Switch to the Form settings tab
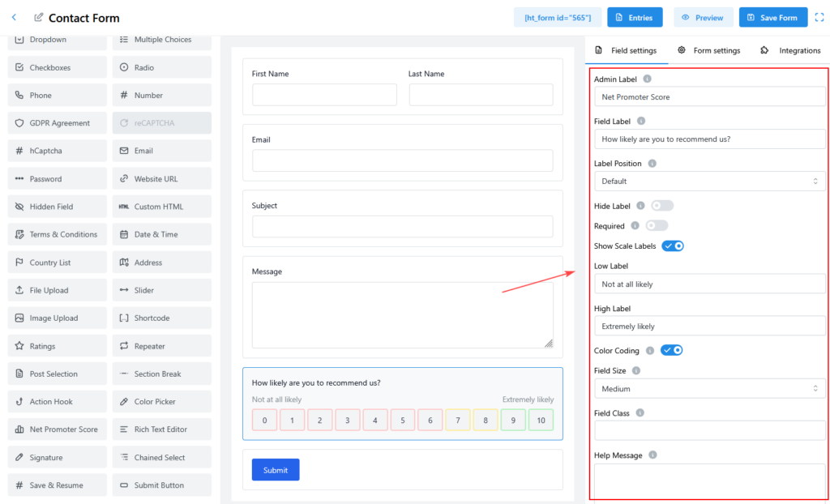Viewport: 830px width, 504px height. click(x=709, y=50)
